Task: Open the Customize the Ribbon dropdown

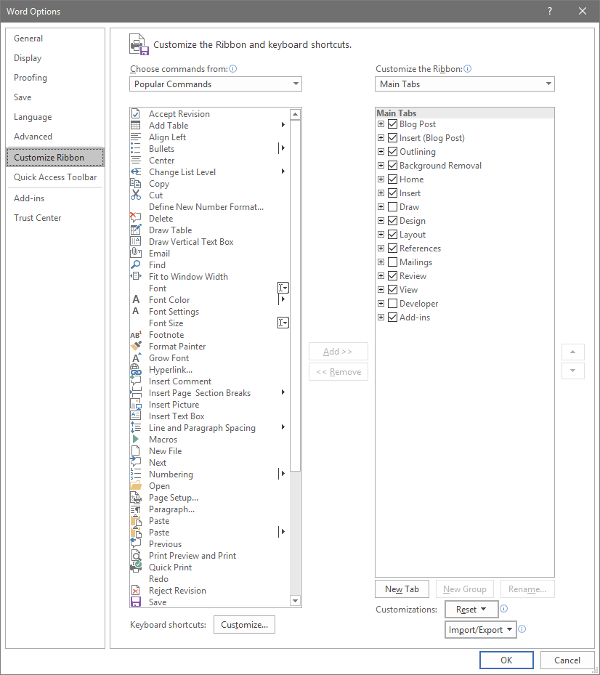Action: point(464,85)
